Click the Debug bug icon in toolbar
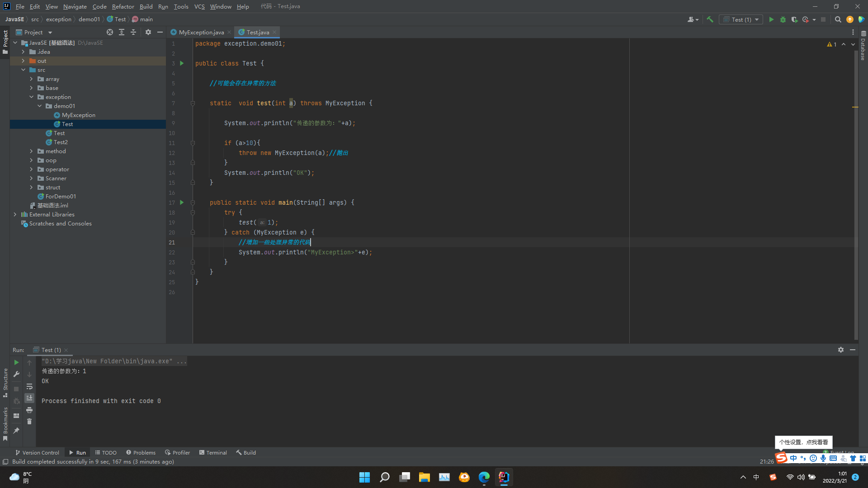The image size is (868, 488). click(x=783, y=19)
